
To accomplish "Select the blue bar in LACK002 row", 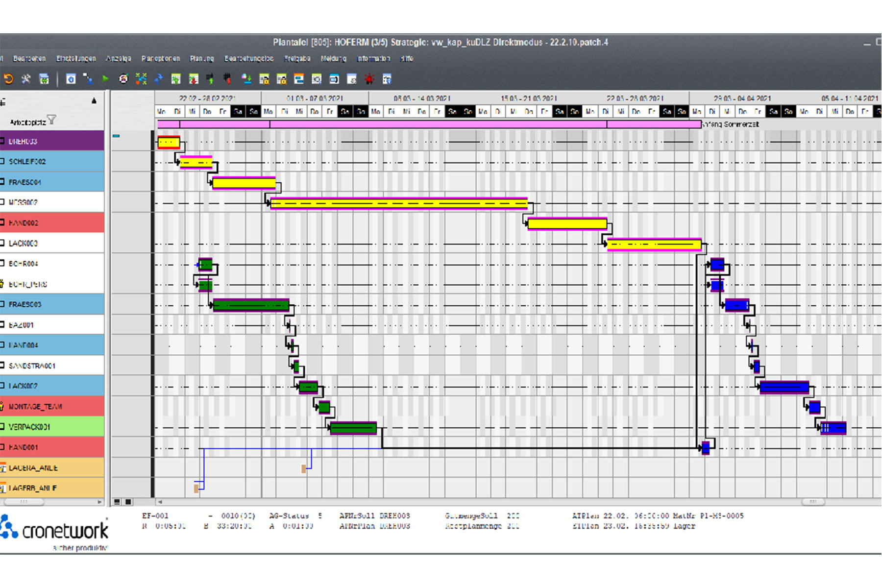I will [x=784, y=388].
